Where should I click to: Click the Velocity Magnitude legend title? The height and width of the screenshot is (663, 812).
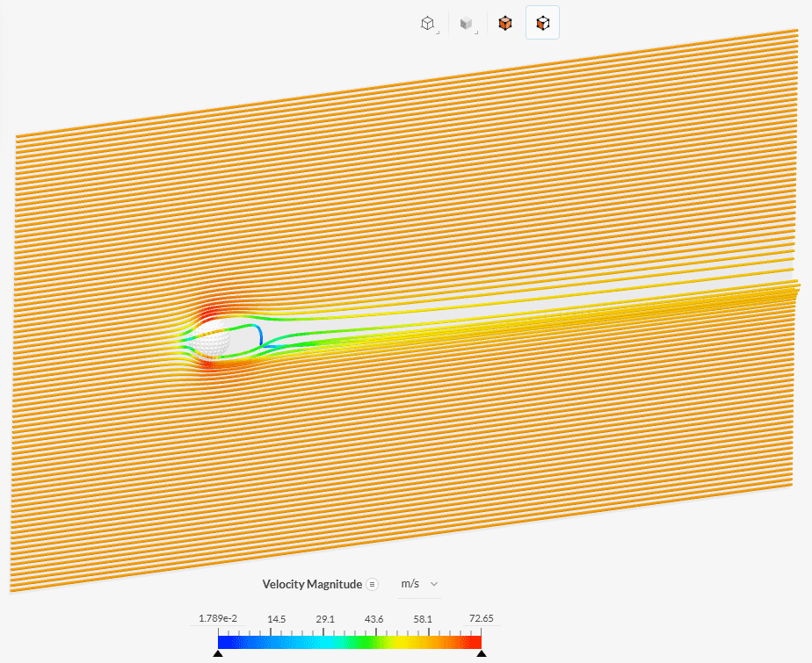pyautogui.click(x=311, y=584)
